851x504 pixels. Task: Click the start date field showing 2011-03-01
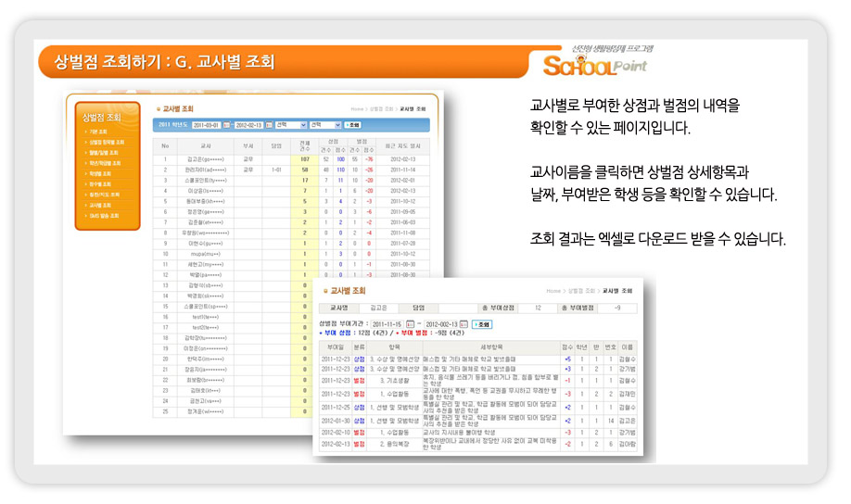click(206, 125)
